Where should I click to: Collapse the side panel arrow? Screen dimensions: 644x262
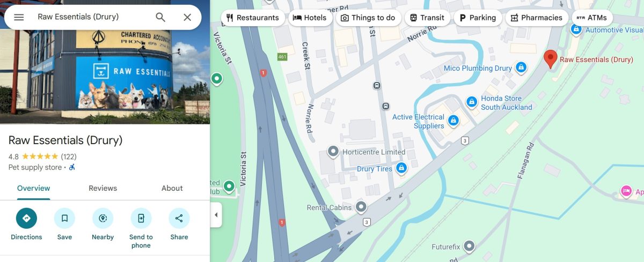point(216,215)
